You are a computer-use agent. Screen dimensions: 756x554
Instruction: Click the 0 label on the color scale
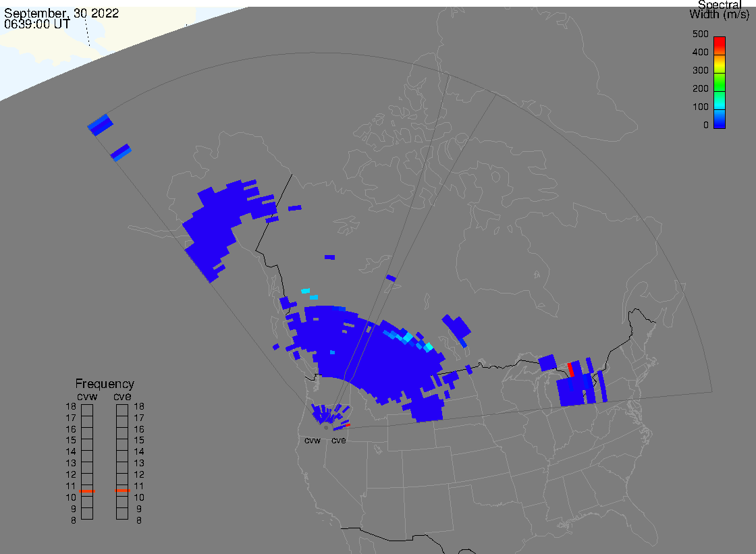coord(706,126)
